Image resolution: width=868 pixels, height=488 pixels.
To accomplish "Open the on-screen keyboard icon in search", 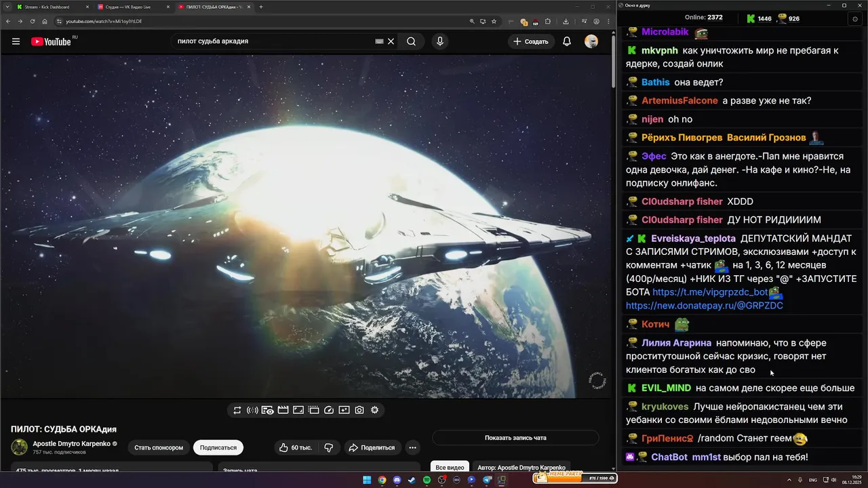I will click(x=380, y=41).
